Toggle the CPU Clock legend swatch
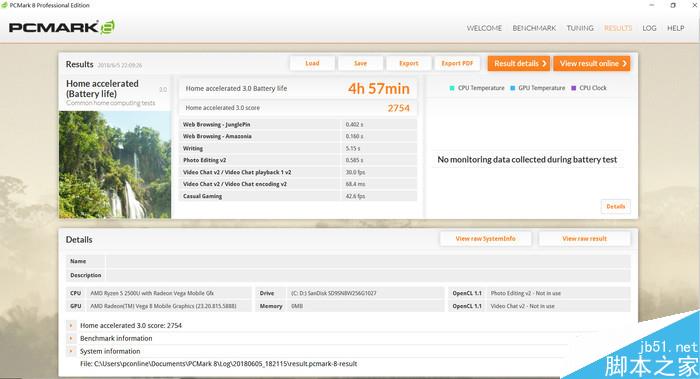The height and width of the screenshot is (379, 700). pos(574,88)
